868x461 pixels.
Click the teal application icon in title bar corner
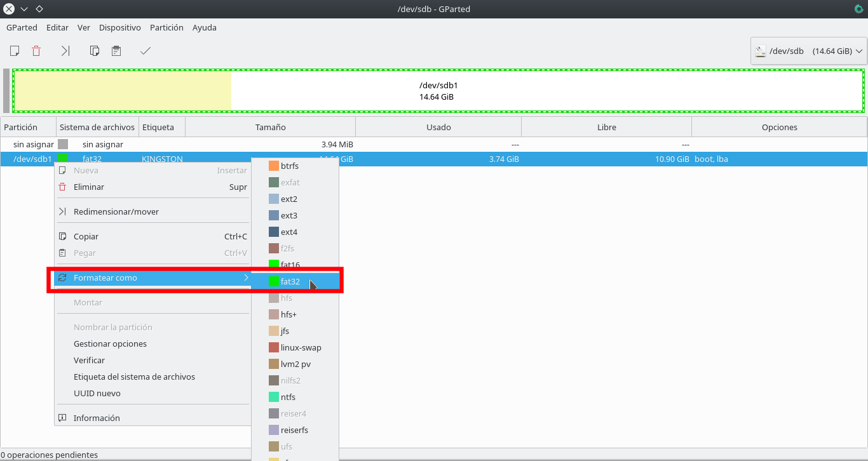click(859, 9)
